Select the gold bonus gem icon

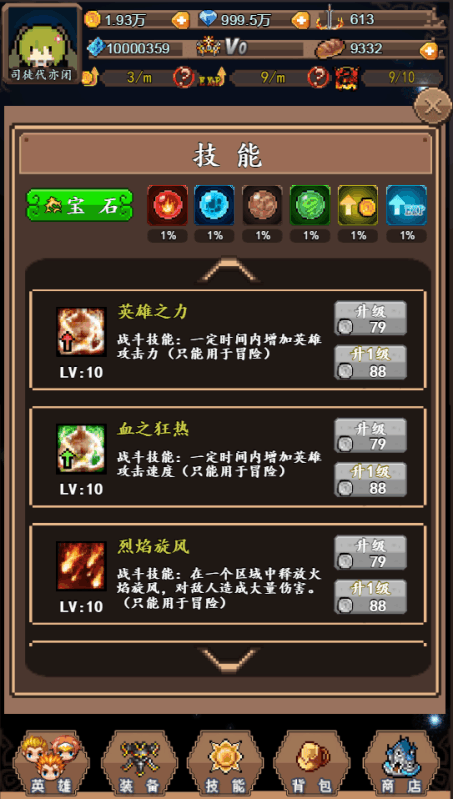(358, 205)
